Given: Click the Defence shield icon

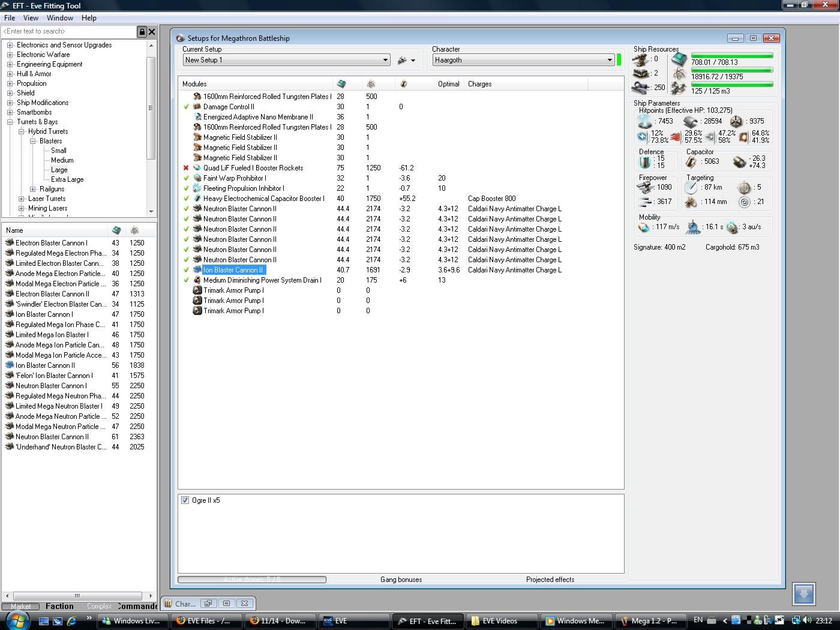Looking at the screenshot, I should pyautogui.click(x=644, y=162).
